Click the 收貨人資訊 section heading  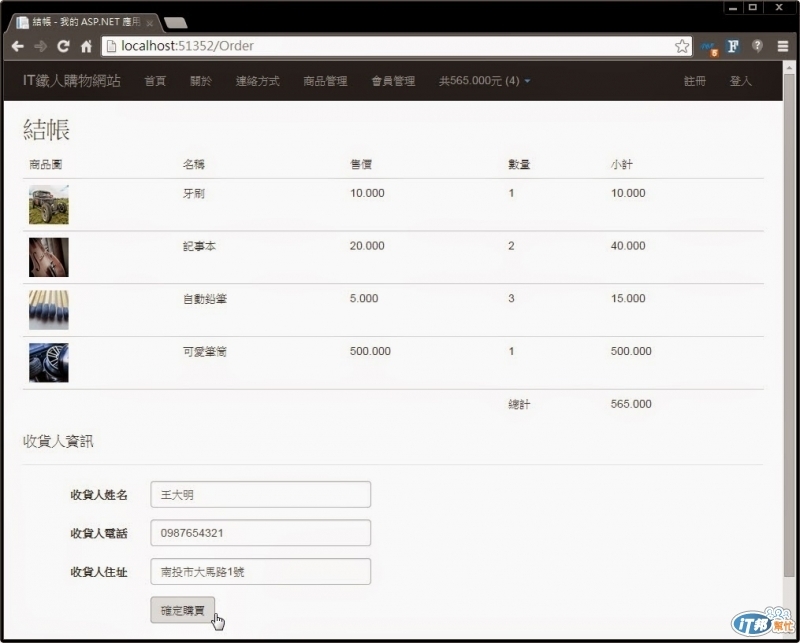click(x=58, y=441)
